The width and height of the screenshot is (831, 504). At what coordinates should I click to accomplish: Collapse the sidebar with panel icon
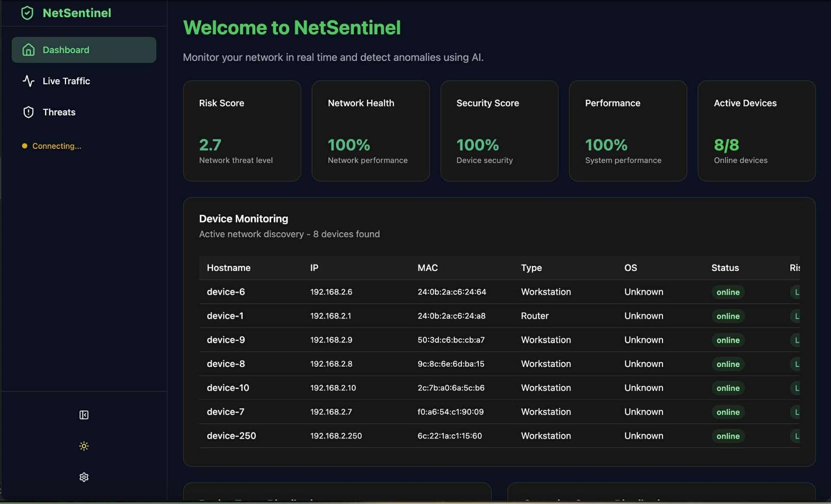click(x=84, y=415)
